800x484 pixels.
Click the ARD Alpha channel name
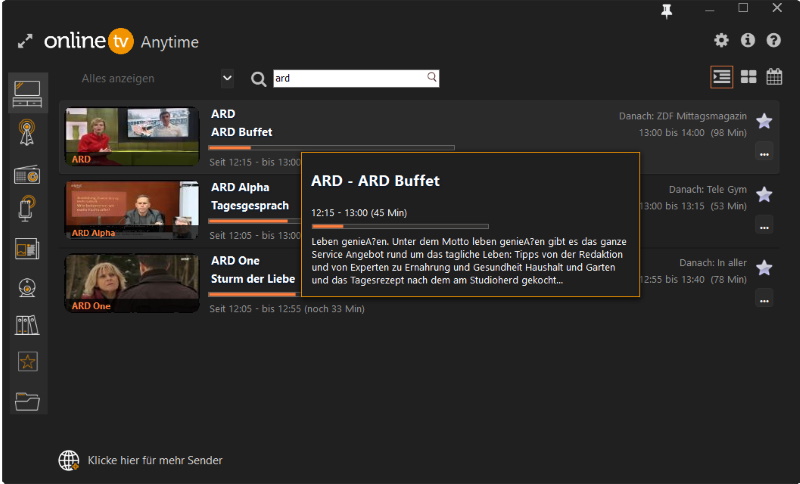click(x=240, y=187)
